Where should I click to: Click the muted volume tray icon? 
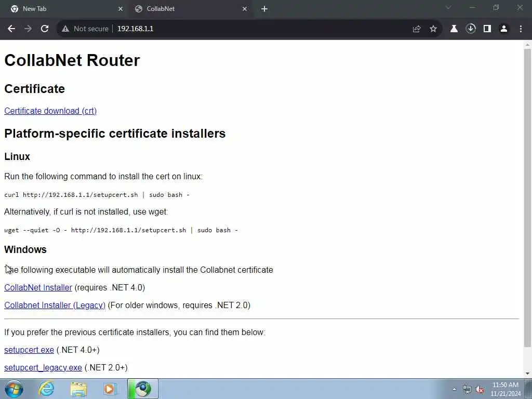click(x=480, y=389)
